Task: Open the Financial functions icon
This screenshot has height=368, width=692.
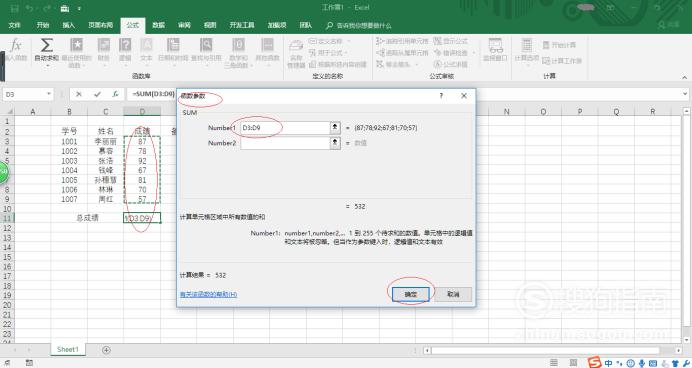Action: pos(104,45)
